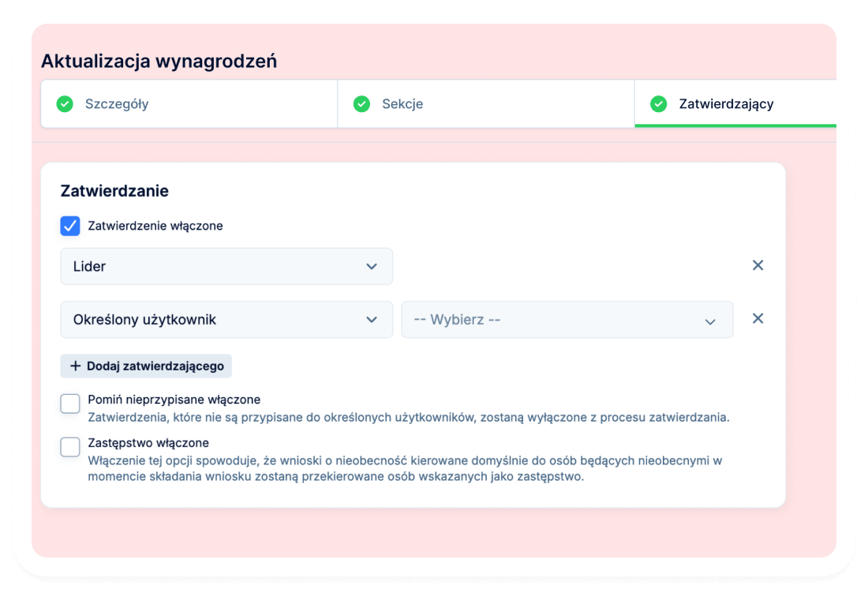Viewport: 868px width, 597px height.
Task: Remove the Określony użytkownik approver row
Action: click(x=758, y=318)
